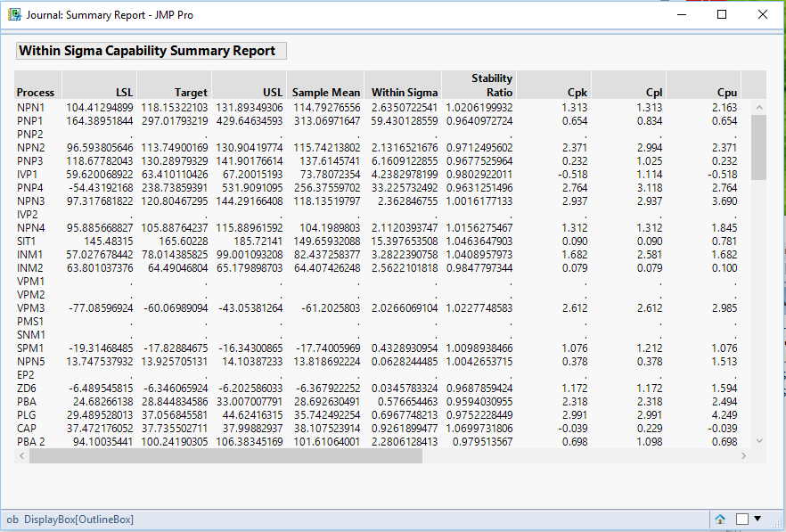Click Sample Mean value 73.78072354 for IVP1
The image size is (786, 532).
tap(327, 175)
